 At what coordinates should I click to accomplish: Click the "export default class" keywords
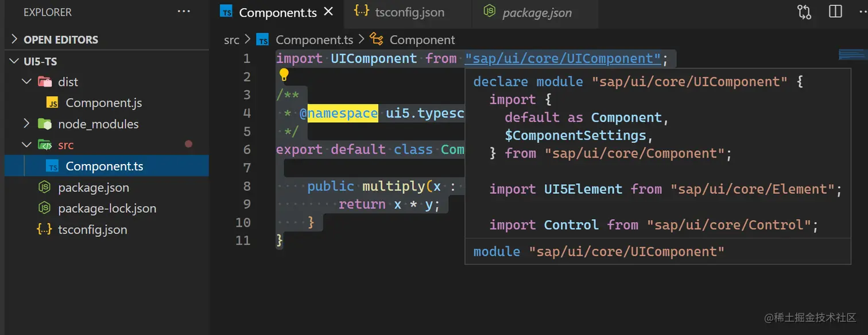point(355,150)
